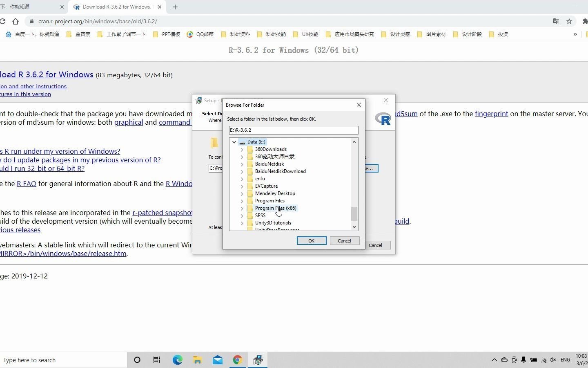This screenshot has width=588, height=368.
Task: Select the Program Files folder on E:
Action: click(x=269, y=201)
